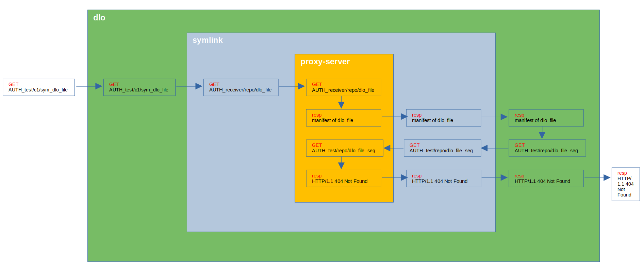Click the blue GET AUTH_test/repo/dlo_file_seg box
The width and height of the screenshot is (644, 275).
[443, 148]
